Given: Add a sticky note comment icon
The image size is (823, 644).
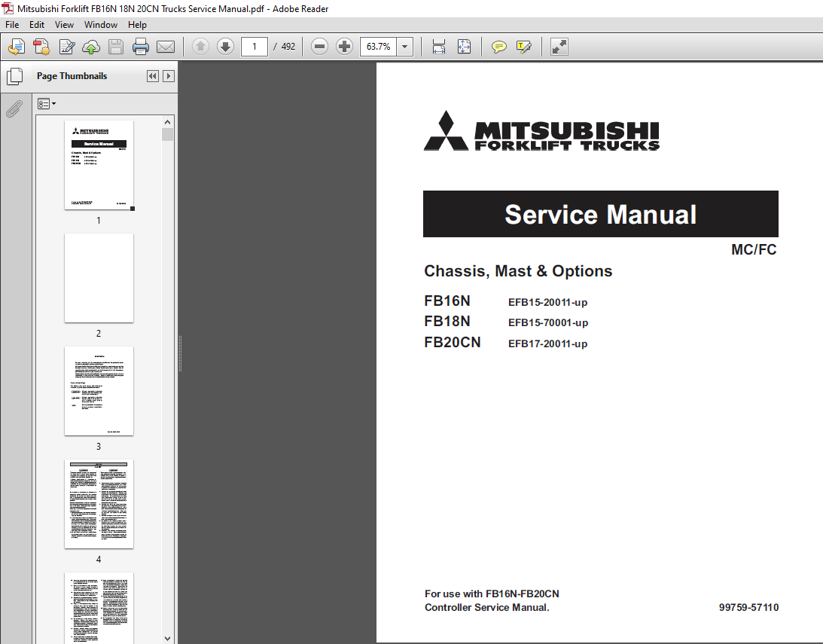Looking at the screenshot, I should pyautogui.click(x=498, y=47).
